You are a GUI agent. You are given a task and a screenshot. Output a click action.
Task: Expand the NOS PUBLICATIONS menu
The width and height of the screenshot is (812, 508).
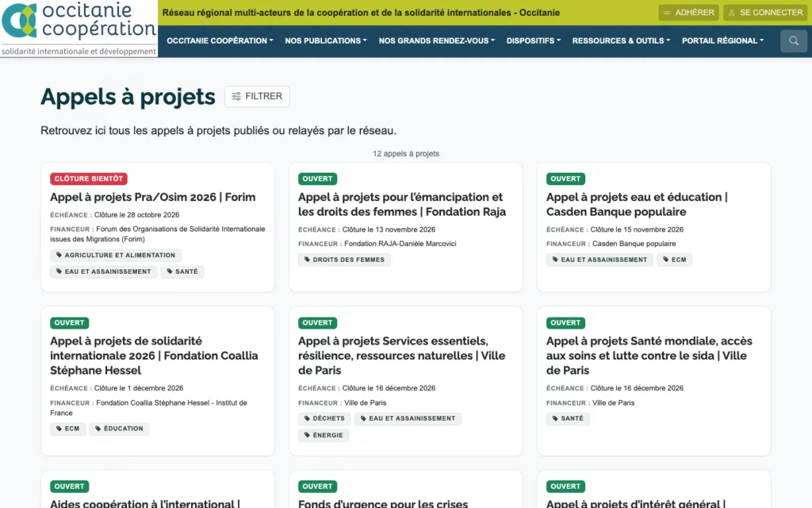point(326,40)
